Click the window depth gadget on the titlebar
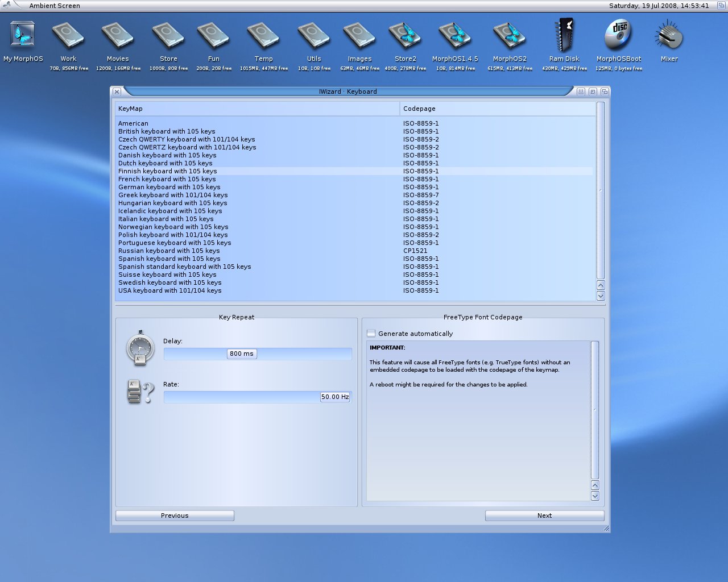Screen dimensions: 728x582 click(605, 92)
